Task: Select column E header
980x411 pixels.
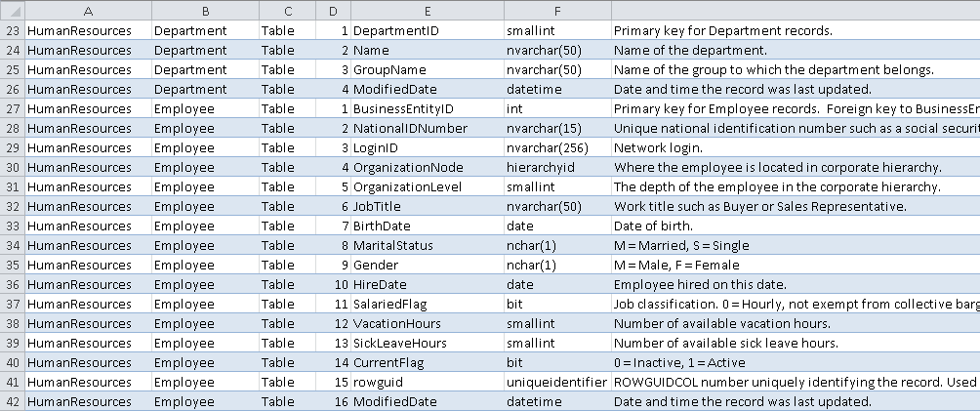Action: [427, 10]
